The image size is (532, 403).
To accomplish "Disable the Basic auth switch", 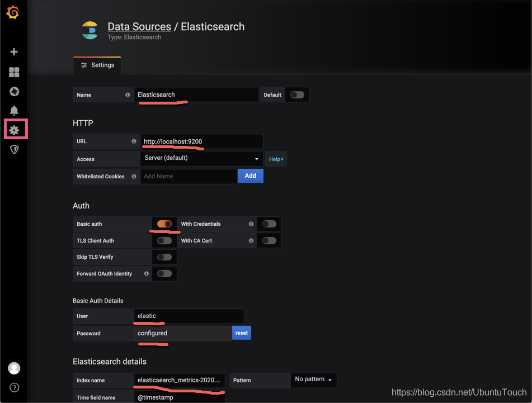I will click(164, 224).
